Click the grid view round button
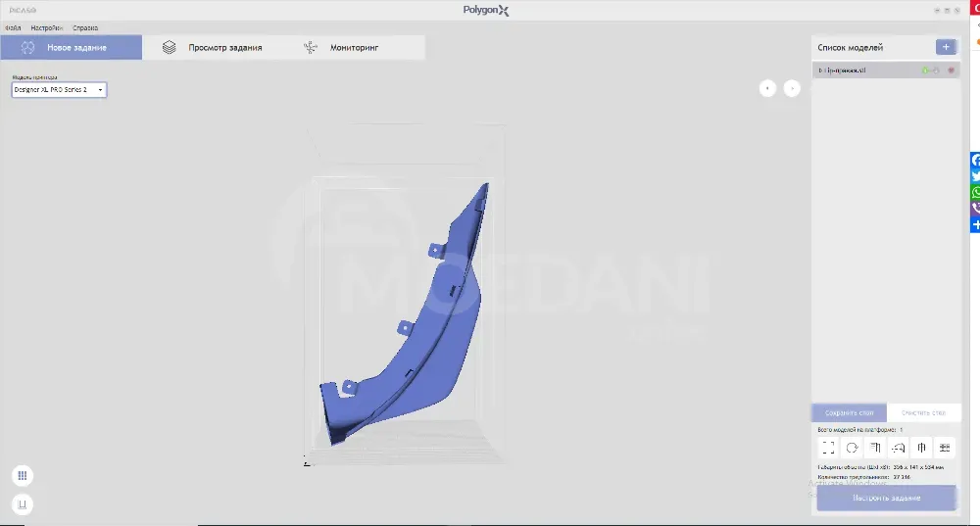The height and width of the screenshot is (526, 980). (x=22, y=476)
